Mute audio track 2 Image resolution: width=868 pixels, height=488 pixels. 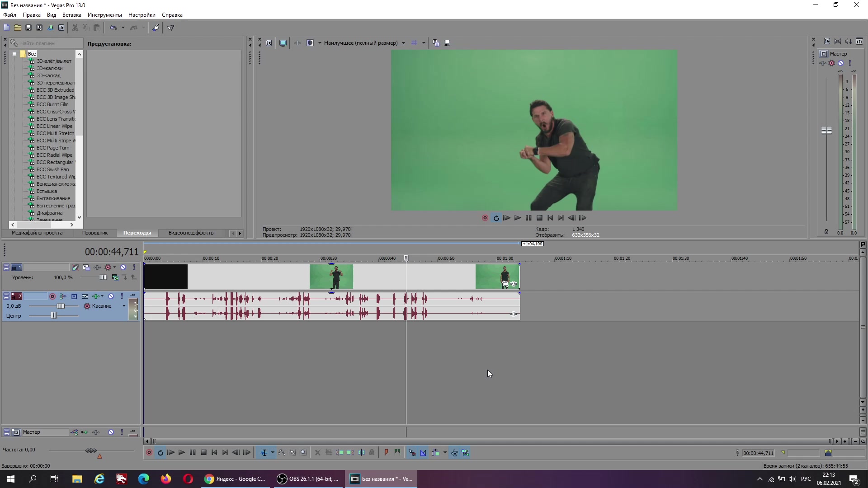111,296
